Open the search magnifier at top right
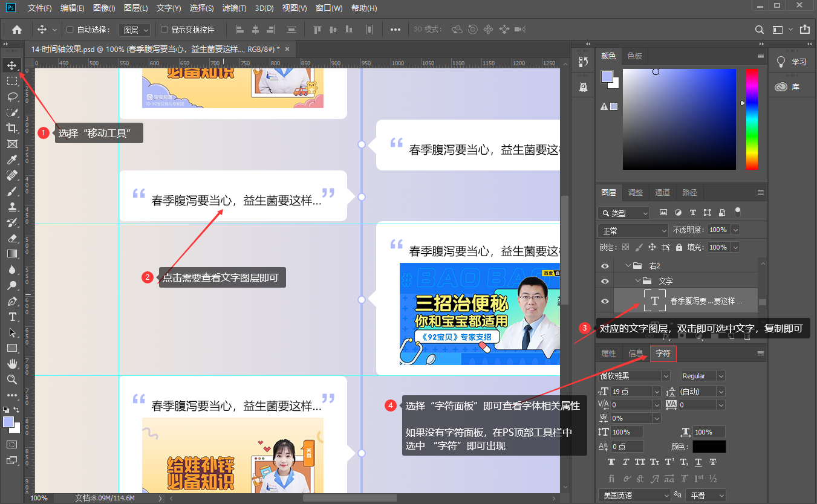Screen dimensions: 817x504 pyautogui.click(x=760, y=29)
